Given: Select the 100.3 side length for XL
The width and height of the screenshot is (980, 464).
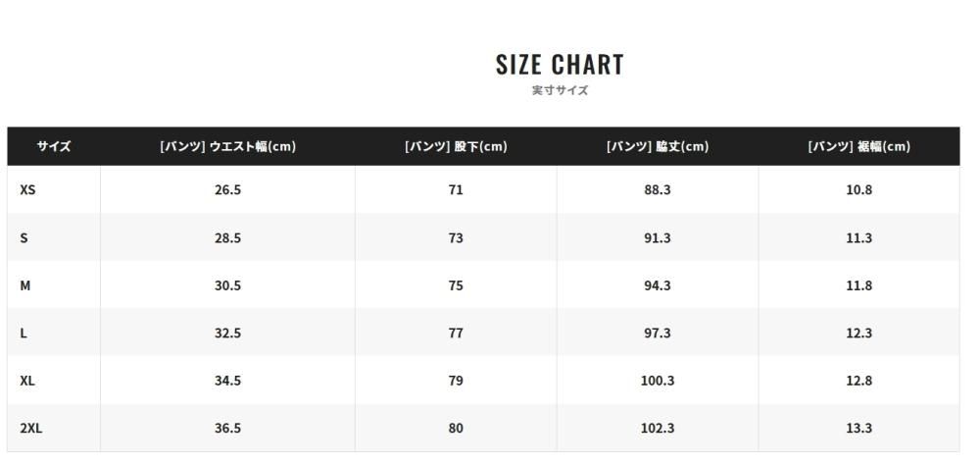Looking at the screenshot, I should pos(658,381).
